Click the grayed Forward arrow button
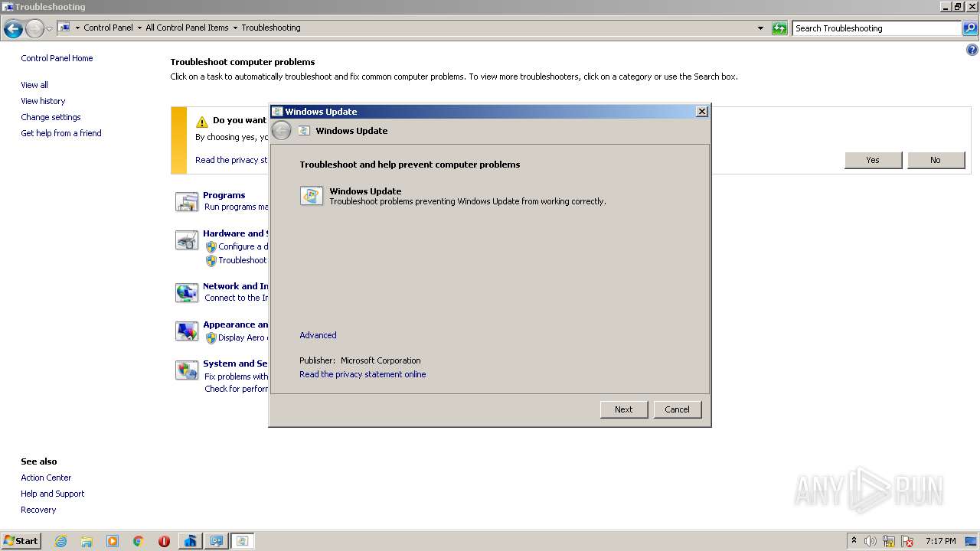Viewport: 980px width, 551px height. tap(34, 29)
